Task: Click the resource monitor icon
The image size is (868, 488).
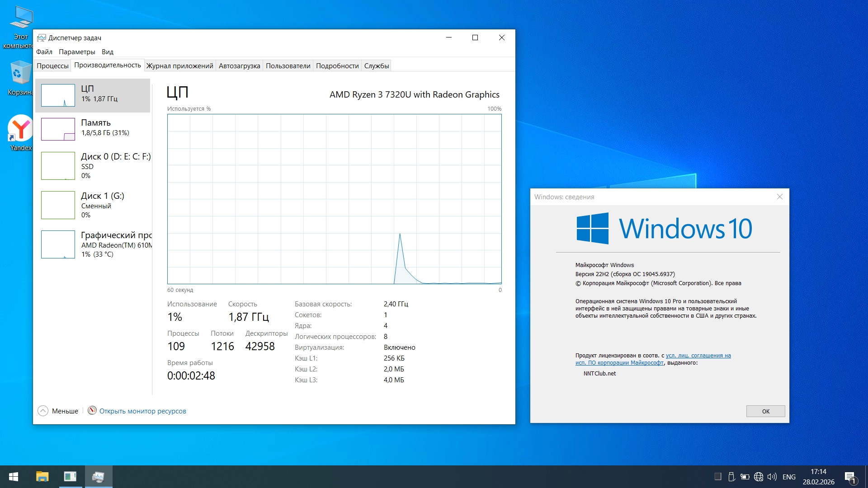Action: coord(92,411)
